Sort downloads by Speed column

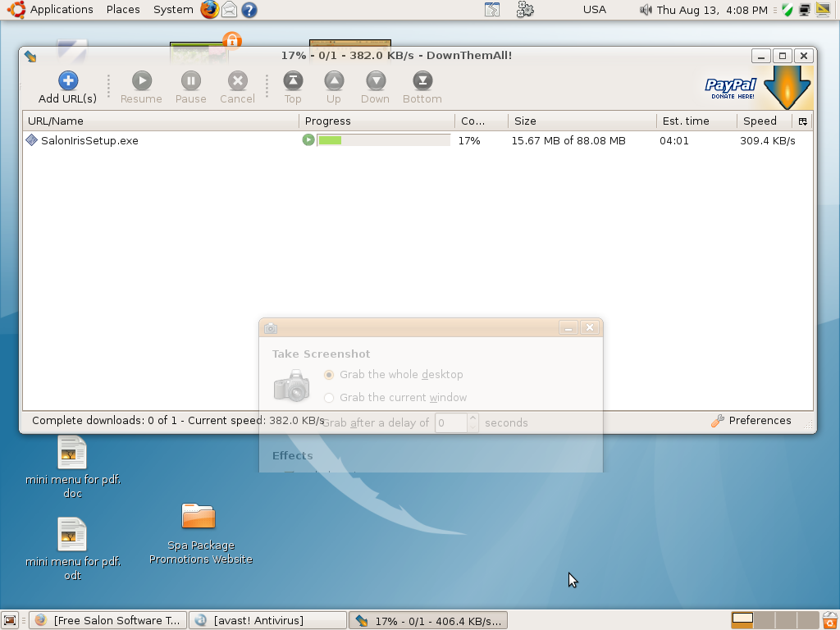tap(765, 121)
